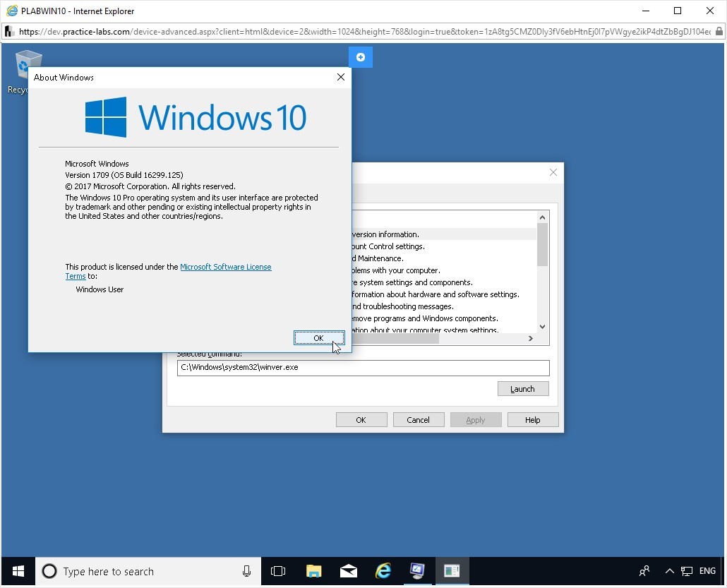Close the About Windows dialog
The height and width of the screenshot is (588, 727).
tap(341, 77)
